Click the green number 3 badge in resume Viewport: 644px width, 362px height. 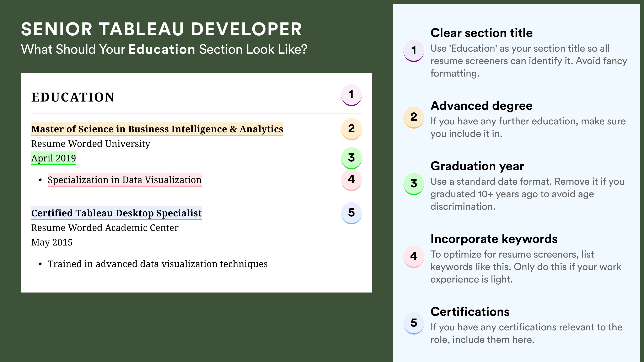[x=351, y=158]
